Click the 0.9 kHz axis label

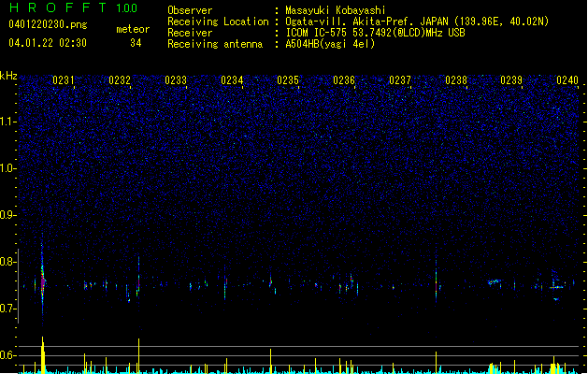coord(8,215)
